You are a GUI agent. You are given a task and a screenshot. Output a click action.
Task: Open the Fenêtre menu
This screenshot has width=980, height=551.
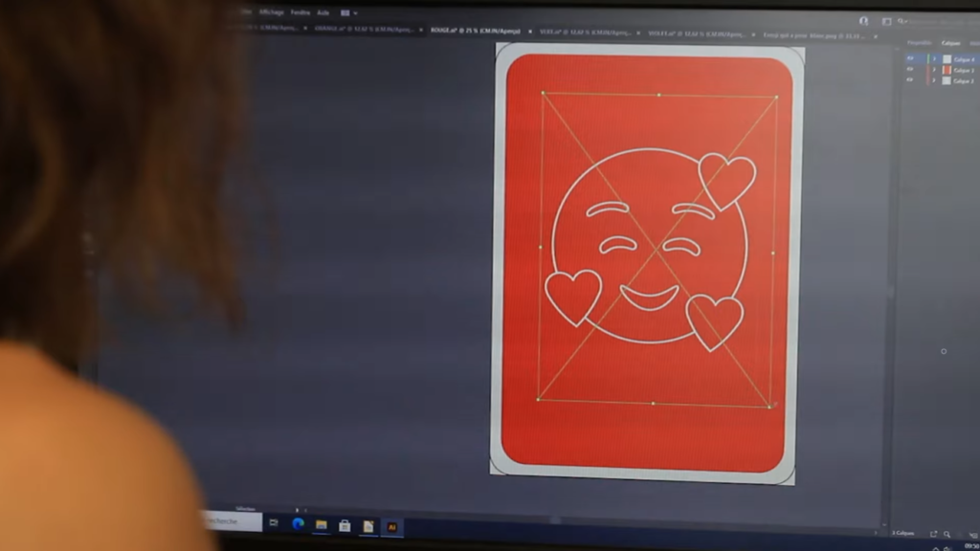coord(300,12)
